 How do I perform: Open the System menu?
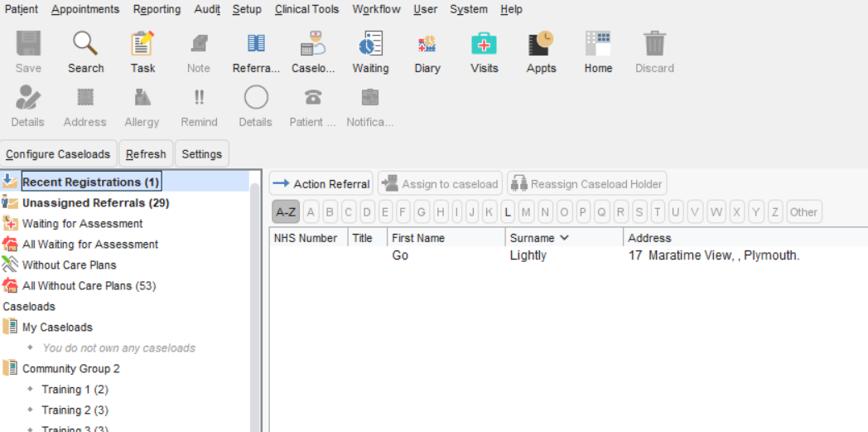tap(469, 9)
